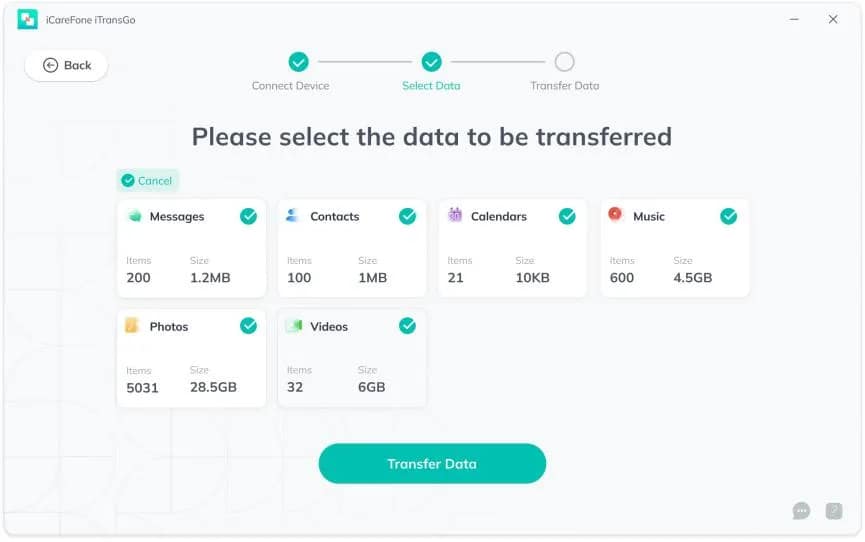Viewport: 865px width, 542px height.
Task: Click the Calendars category icon
Action: pyautogui.click(x=455, y=215)
